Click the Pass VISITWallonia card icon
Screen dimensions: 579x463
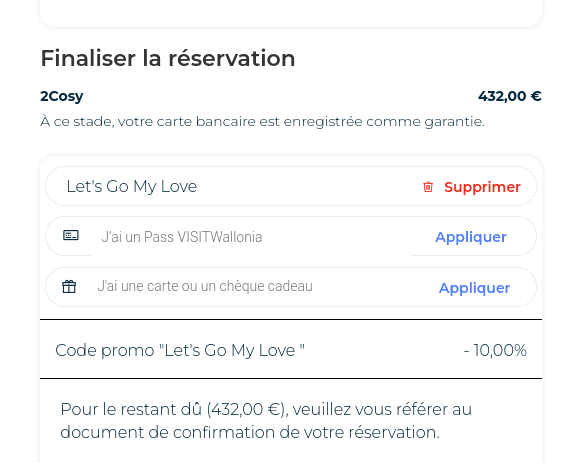pyautogui.click(x=71, y=235)
